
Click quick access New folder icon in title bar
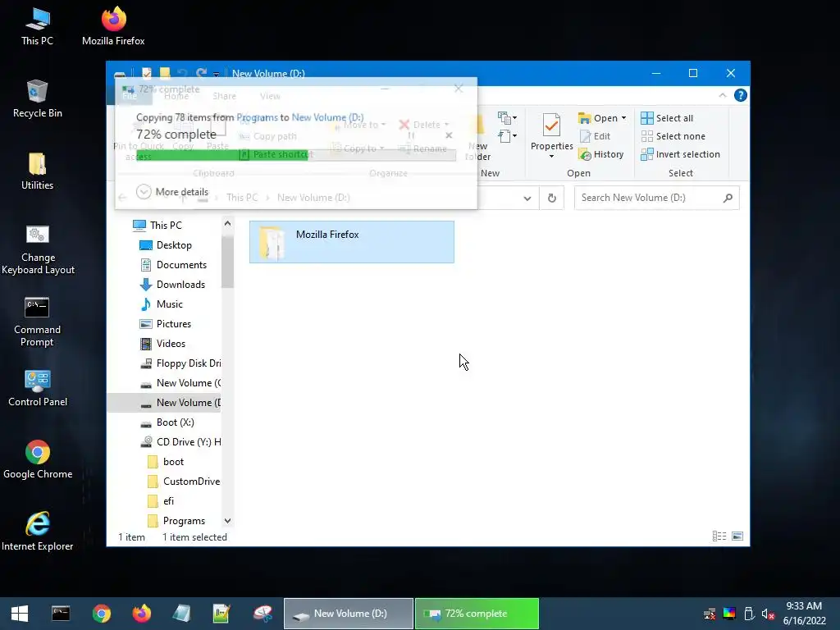[165, 73]
